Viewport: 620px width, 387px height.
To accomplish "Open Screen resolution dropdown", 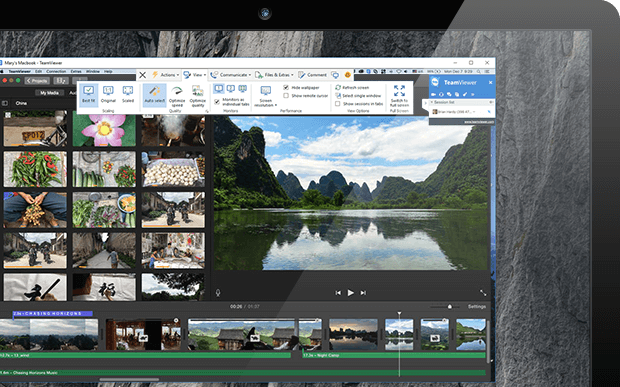I will click(266, 97).
